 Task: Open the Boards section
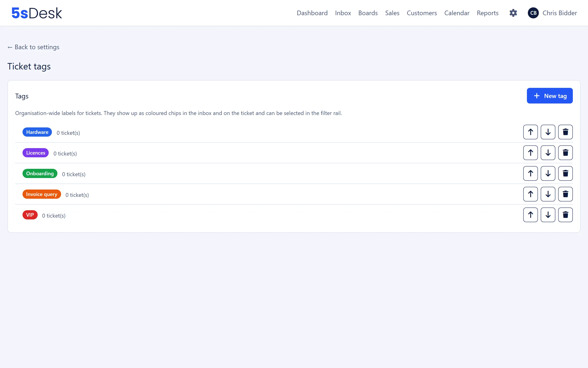(x=368, y=13)
